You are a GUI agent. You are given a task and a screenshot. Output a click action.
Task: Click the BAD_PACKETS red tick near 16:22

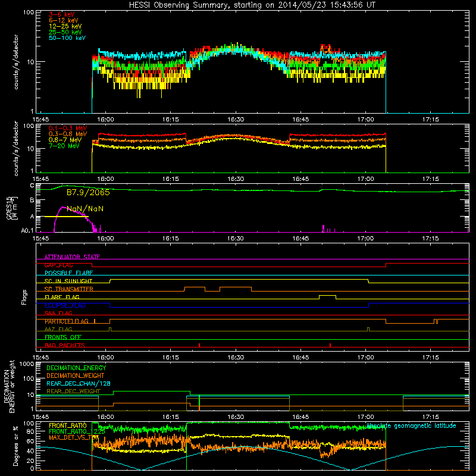(x=199, y=345)
